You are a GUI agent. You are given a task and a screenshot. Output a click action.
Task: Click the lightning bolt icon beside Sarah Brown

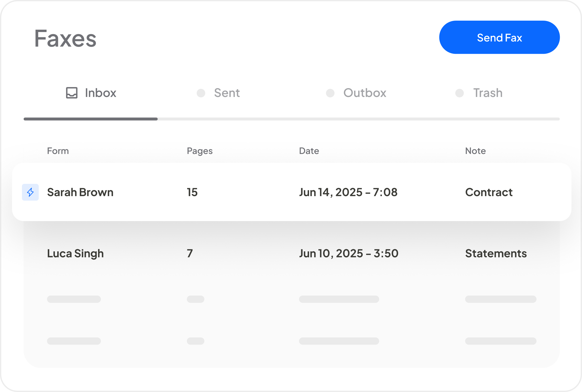click(30, 192)
